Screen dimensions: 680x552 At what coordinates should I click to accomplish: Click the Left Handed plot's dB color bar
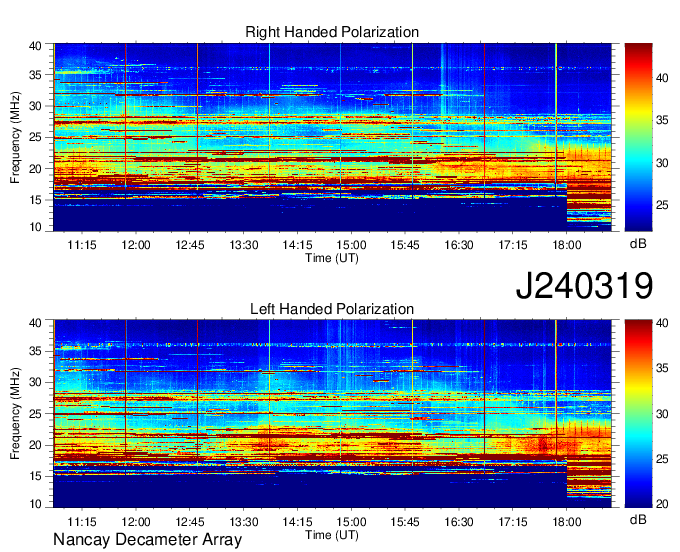[x=638, y=414]
